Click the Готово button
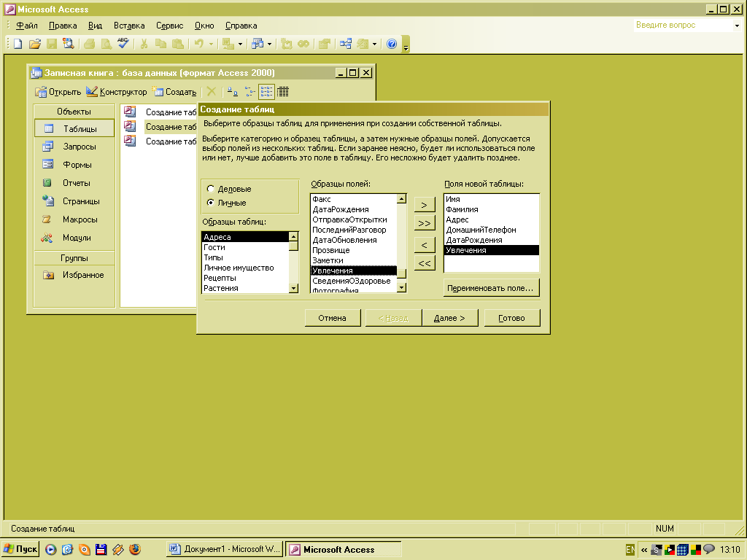This screenshot has height=560, width=747. click(x=512, y=318)
